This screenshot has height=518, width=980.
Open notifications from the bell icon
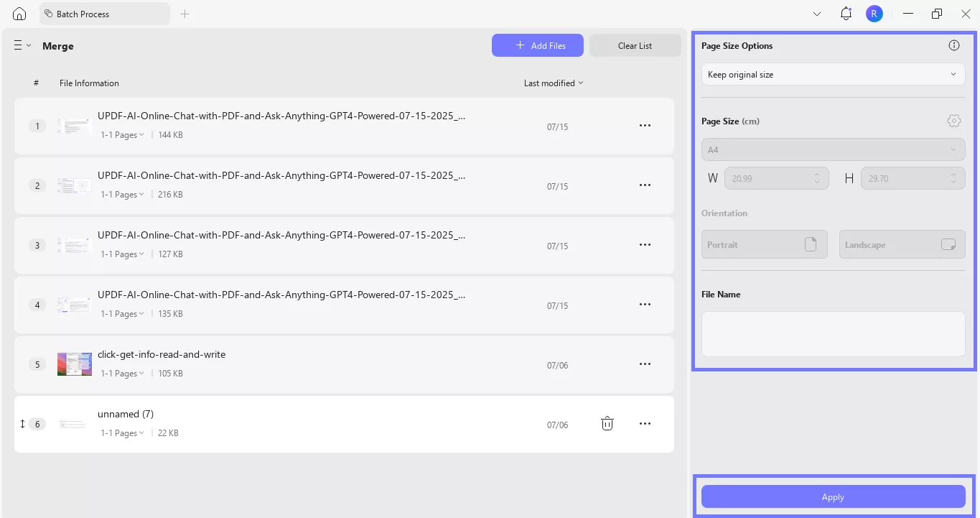click(845, 13)
